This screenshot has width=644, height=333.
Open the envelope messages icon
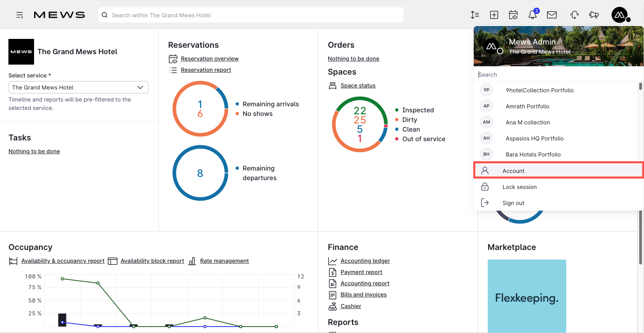(x=552, y=15)
